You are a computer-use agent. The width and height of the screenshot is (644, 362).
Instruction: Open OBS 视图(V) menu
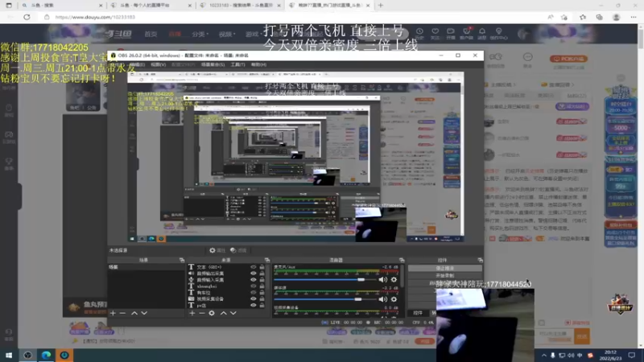[158, 65]
